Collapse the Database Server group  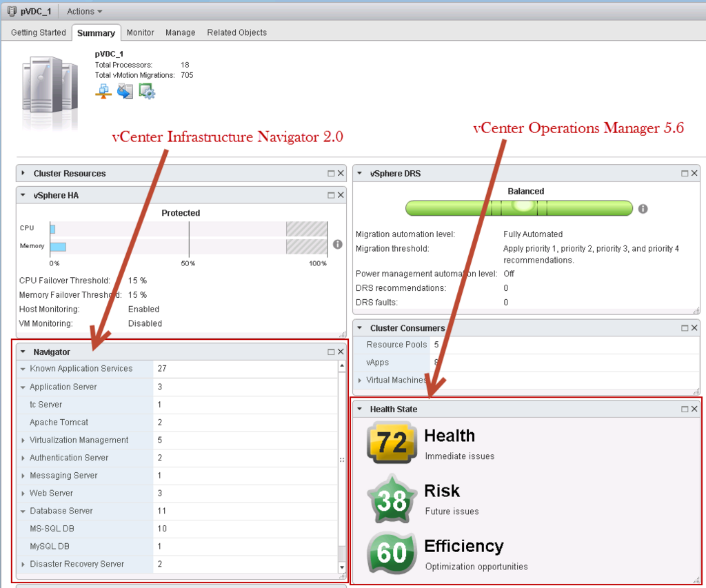pos(22,511)
